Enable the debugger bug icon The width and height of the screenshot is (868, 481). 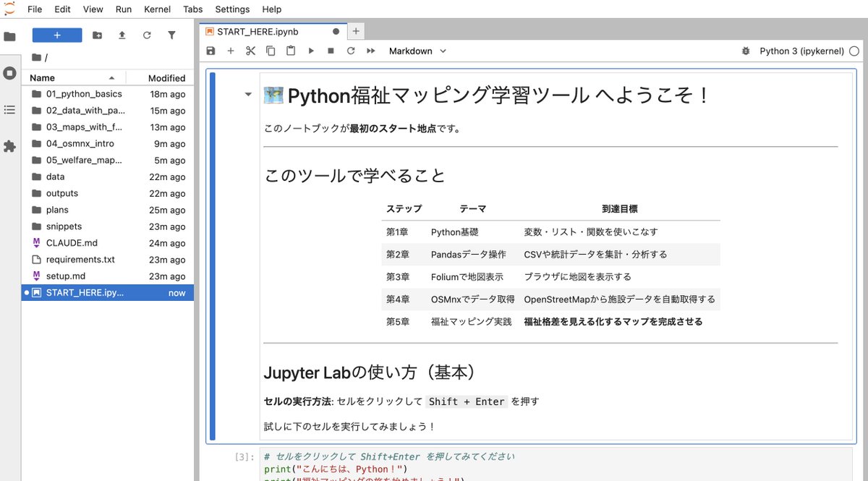coord(745,51)
